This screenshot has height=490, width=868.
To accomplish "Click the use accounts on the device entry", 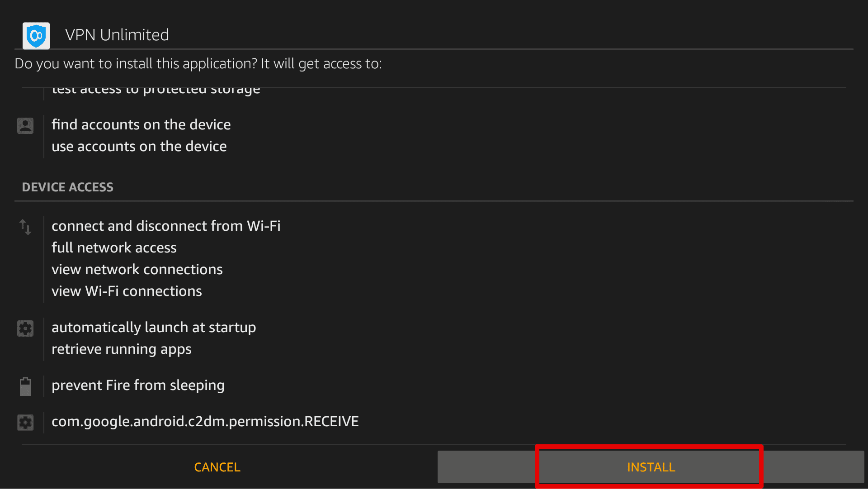I will tap(139, 146).
